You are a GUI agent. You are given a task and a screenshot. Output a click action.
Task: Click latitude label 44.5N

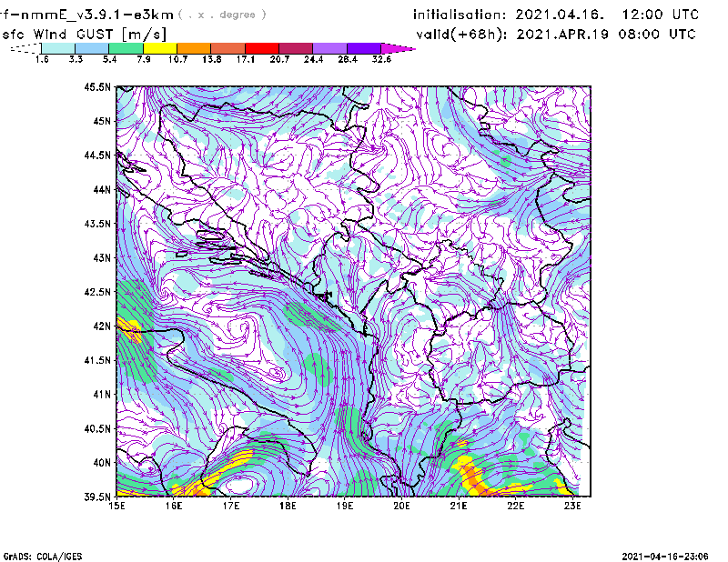point(97,155)
